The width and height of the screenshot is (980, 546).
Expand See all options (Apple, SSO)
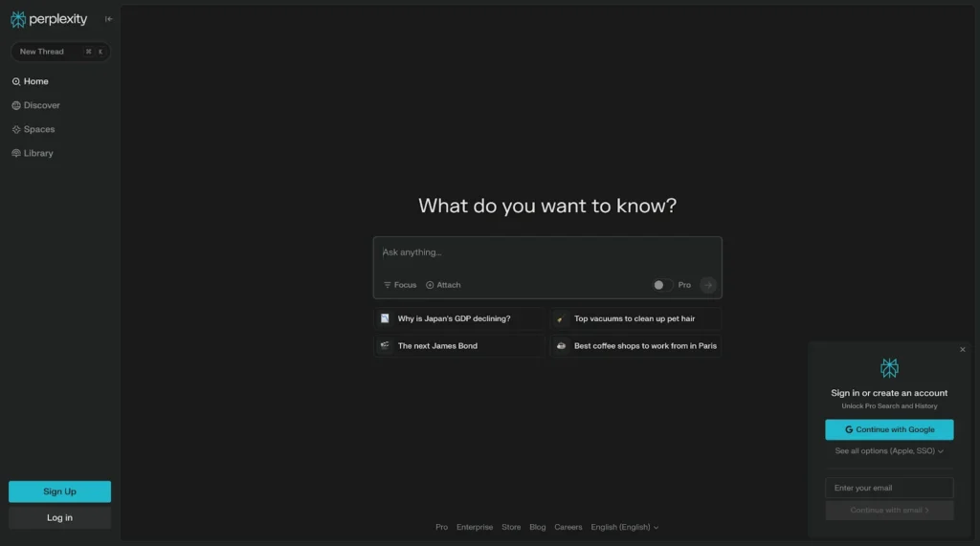point(889,451)
